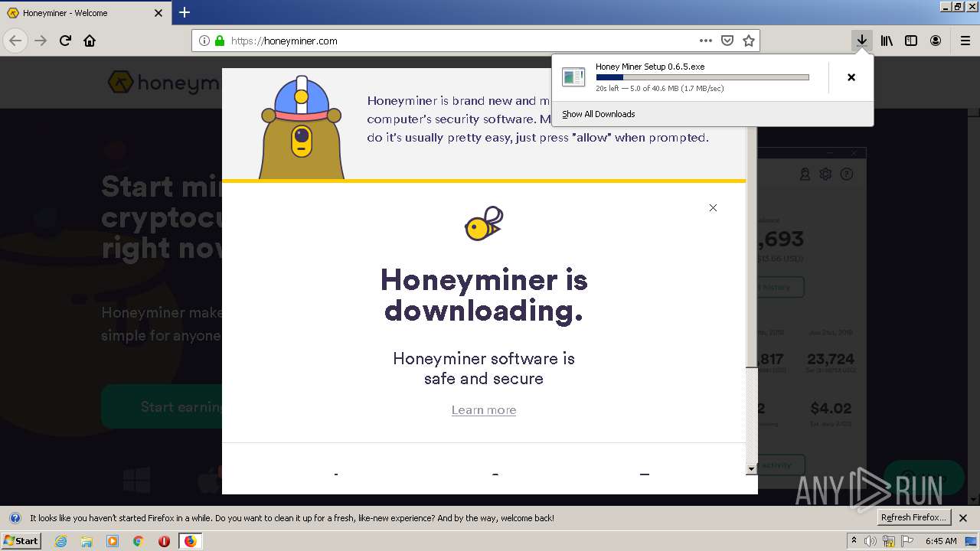Screen dimensions: 980x551
Task: Click the forward navigation arrow
Action: pos(41,41)
